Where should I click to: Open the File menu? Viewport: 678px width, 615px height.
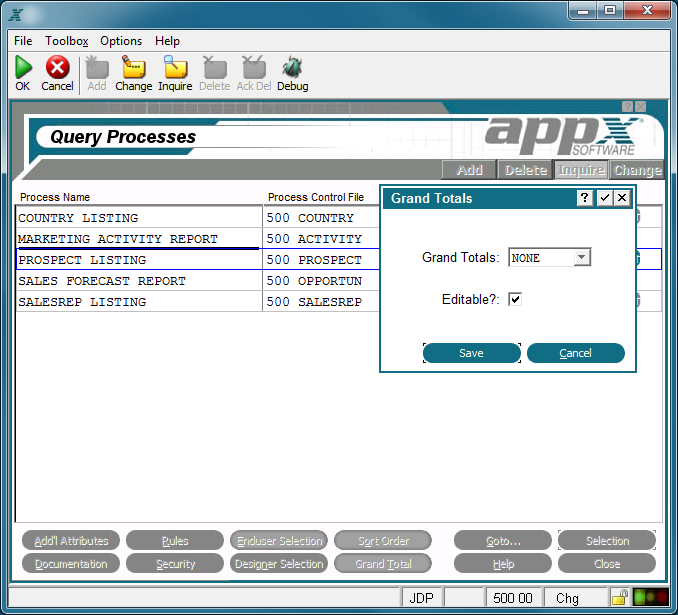click(x=23, y=41)
